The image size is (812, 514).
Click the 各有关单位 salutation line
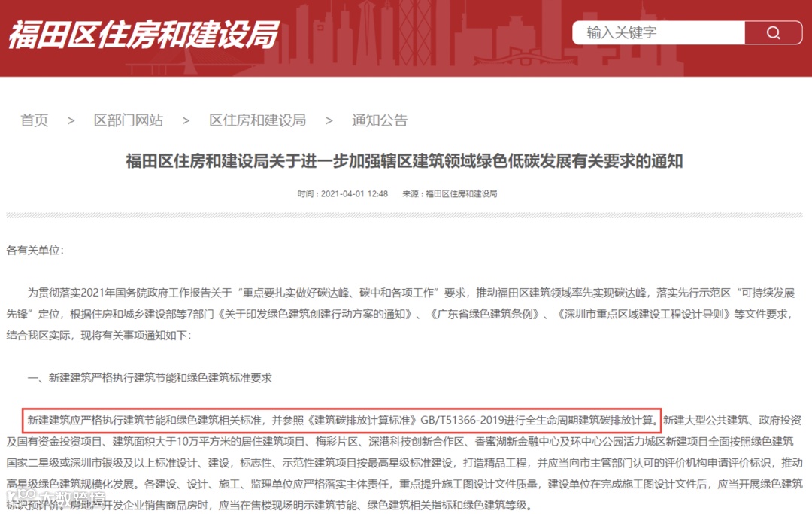click(35, 251)
